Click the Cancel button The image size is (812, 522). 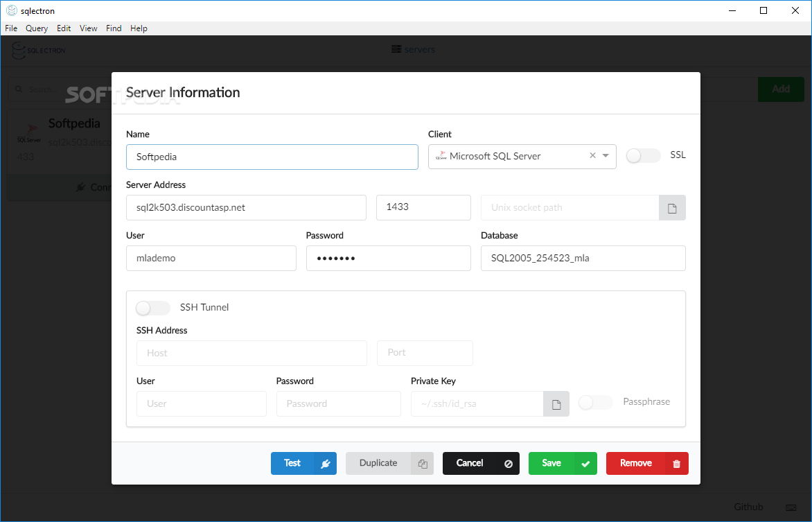click(x=481, y=464)
